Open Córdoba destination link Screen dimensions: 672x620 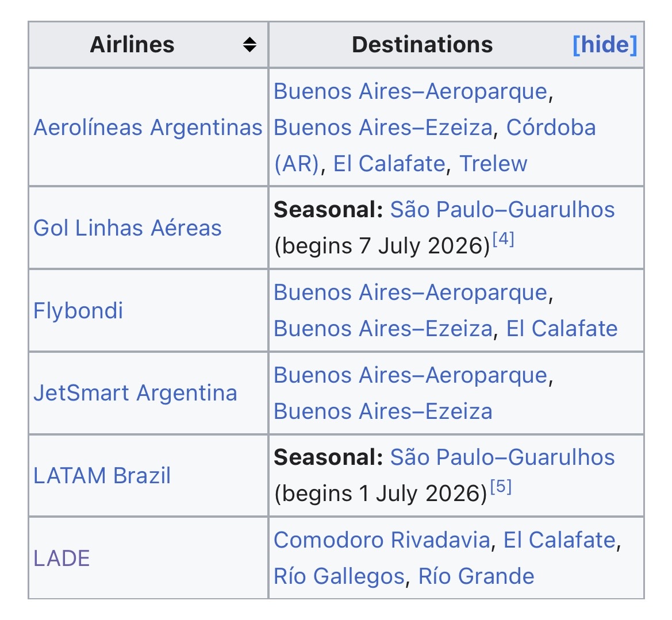coord(551,128)
